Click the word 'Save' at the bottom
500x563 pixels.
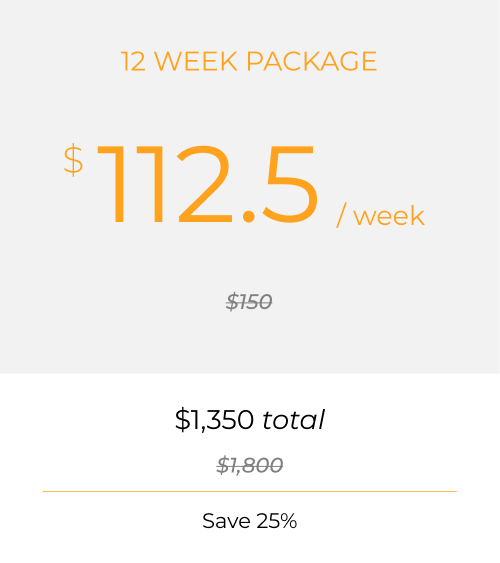click(226, 521)
